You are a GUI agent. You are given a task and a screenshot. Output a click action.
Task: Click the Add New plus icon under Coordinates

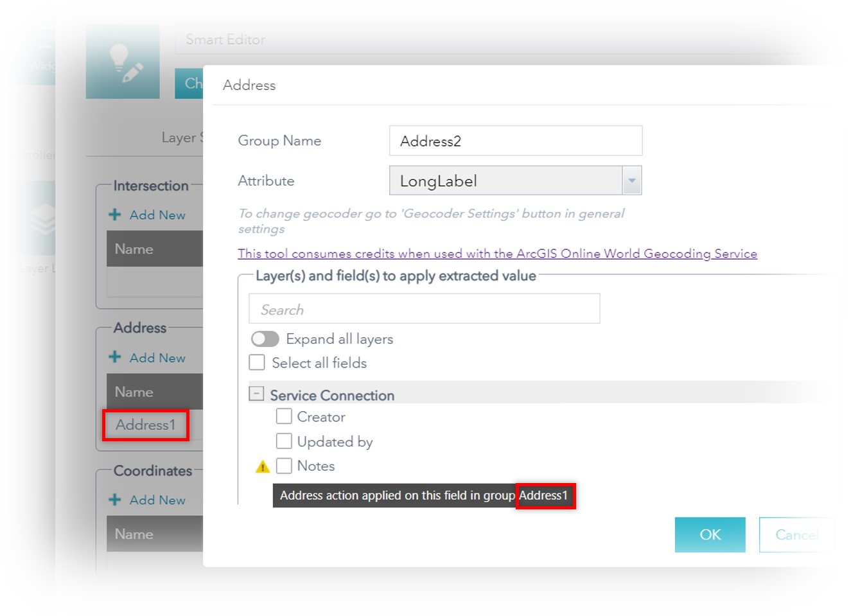point(115,500)
